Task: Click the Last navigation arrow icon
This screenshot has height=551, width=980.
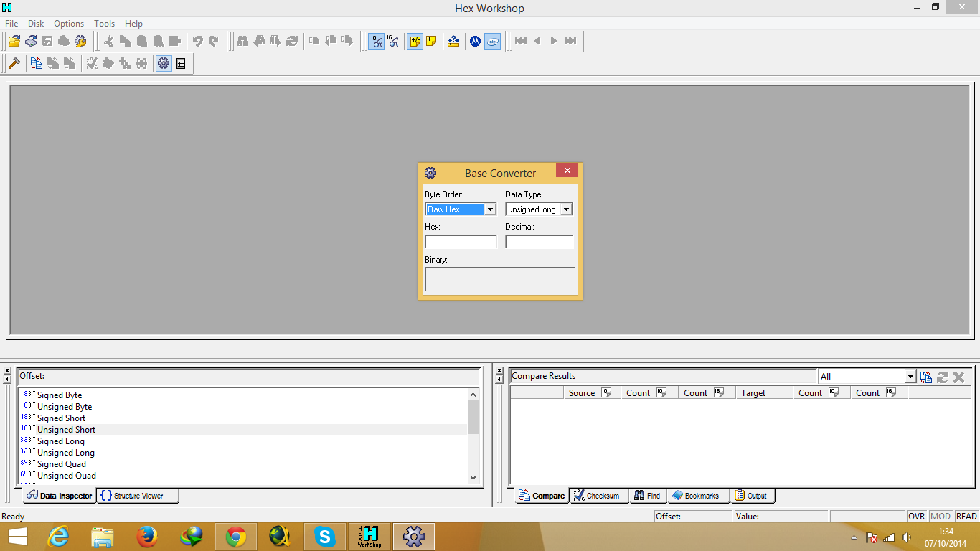Action: (x=570, y=41)
